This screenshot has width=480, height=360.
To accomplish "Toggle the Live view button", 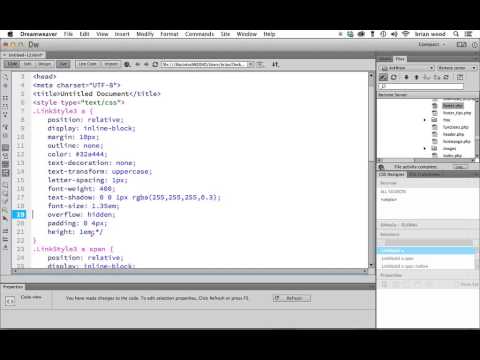I will pos(63,64).
